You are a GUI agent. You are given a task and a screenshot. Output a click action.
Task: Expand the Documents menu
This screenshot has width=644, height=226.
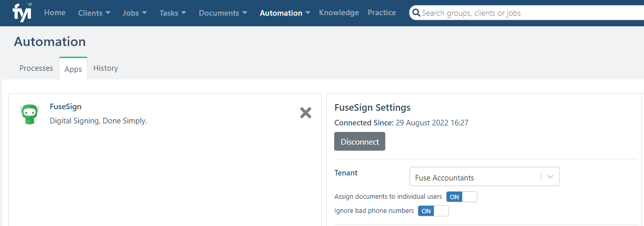[x=223, y=13]
